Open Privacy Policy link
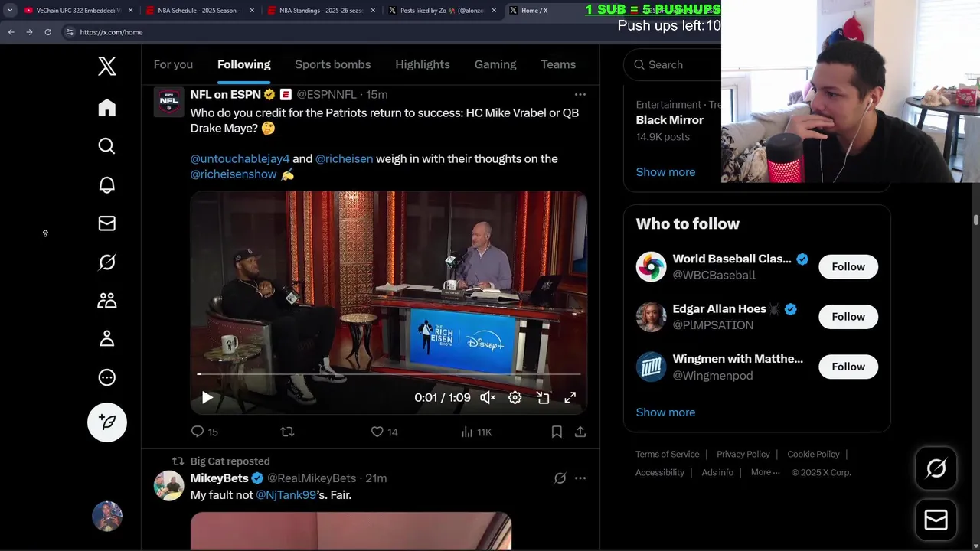Image resolution: width=980 pixels, height=551 pixels. (x=743, y=454)
